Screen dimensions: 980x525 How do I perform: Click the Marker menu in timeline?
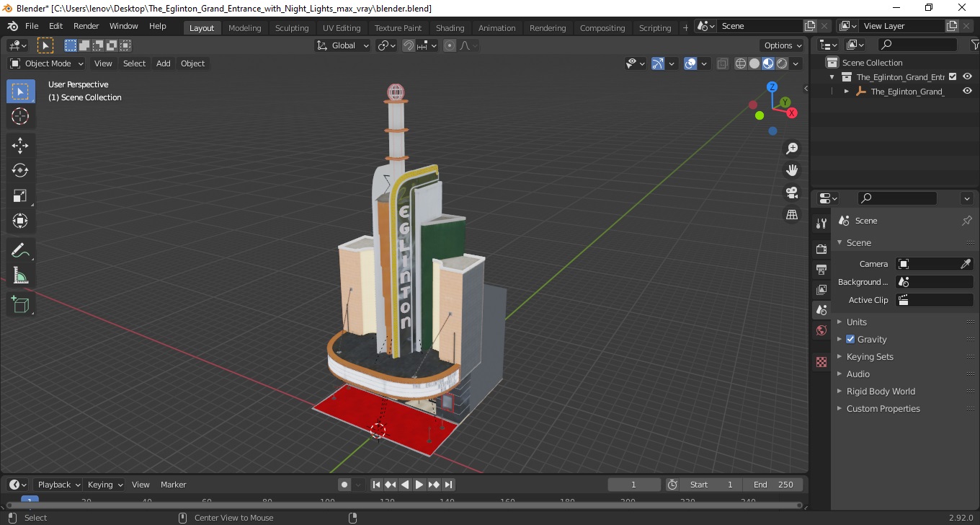pos(173,485)
